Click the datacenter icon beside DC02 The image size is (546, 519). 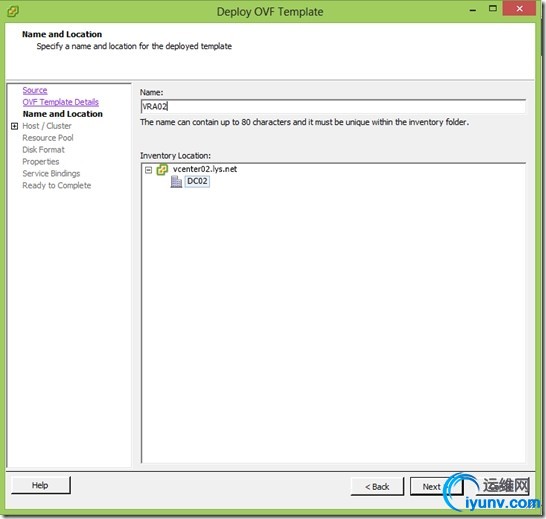click(176, 181)
